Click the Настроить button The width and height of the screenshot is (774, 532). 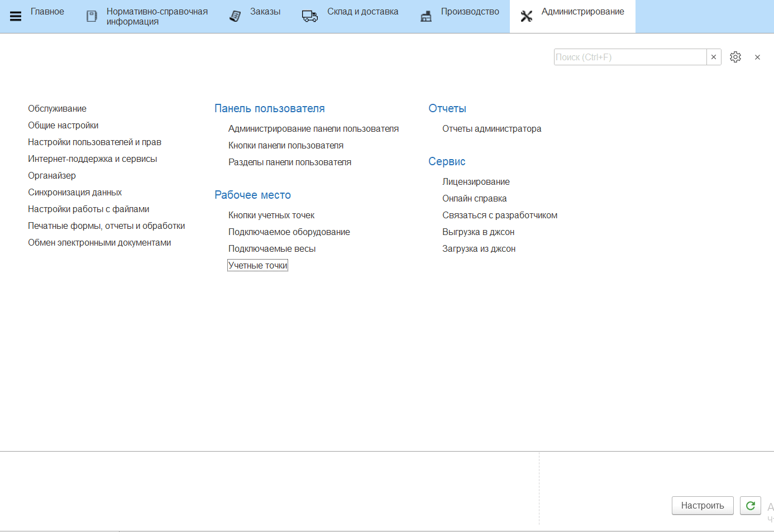coord(702,505)
